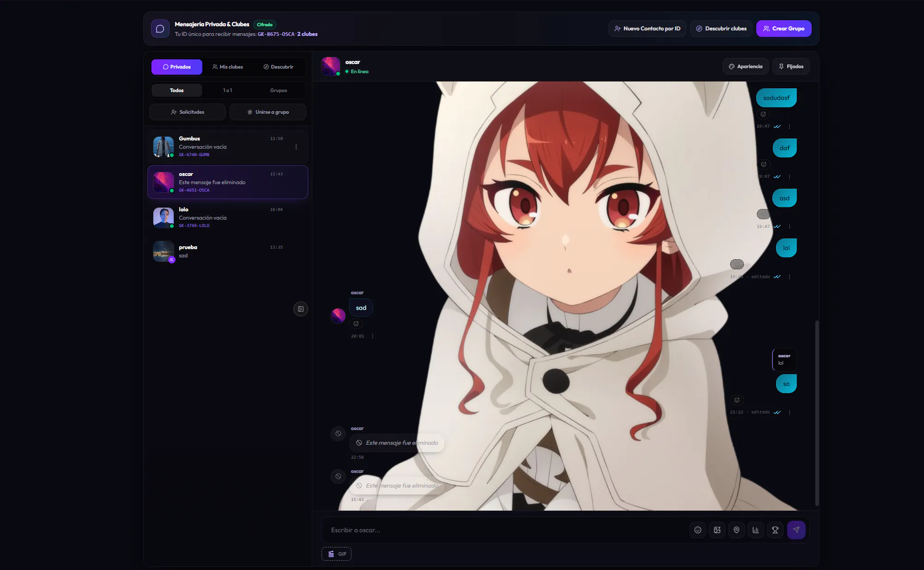Open the GIF picker
This screenshot has width=924, height=570.
coord(336,554)
